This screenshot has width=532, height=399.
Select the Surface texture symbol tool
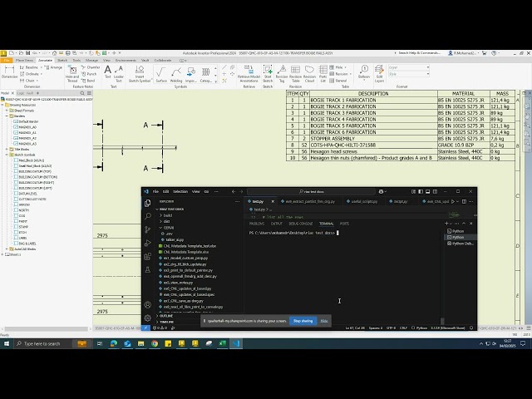click(x=161, y=74)
